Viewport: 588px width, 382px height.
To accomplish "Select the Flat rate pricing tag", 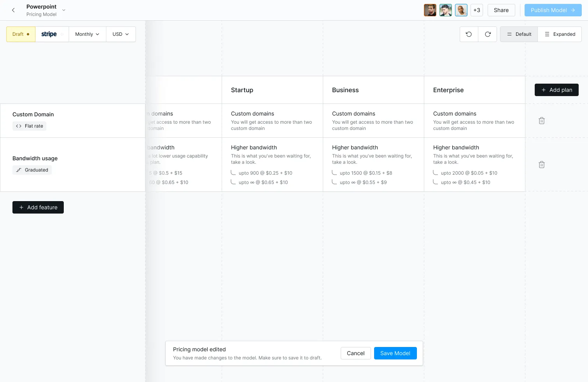I will coord(30,126).
